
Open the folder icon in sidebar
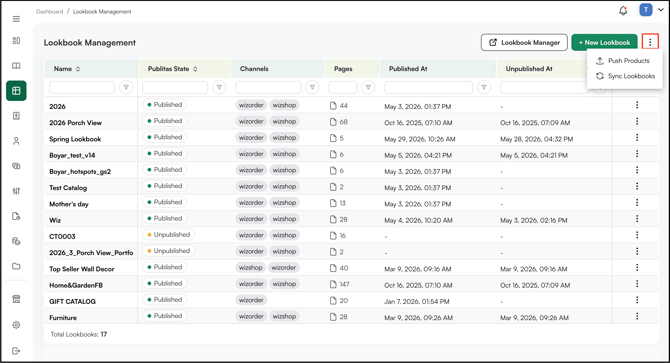(x=16, y=266)
